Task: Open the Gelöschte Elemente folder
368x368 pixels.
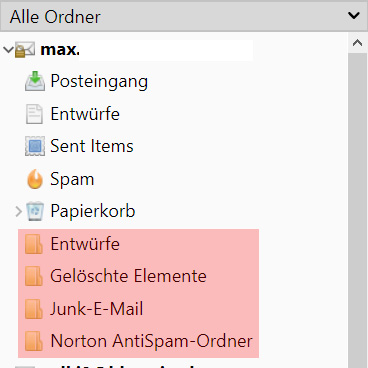Action: pyautogui.click(x=128, y=276)
